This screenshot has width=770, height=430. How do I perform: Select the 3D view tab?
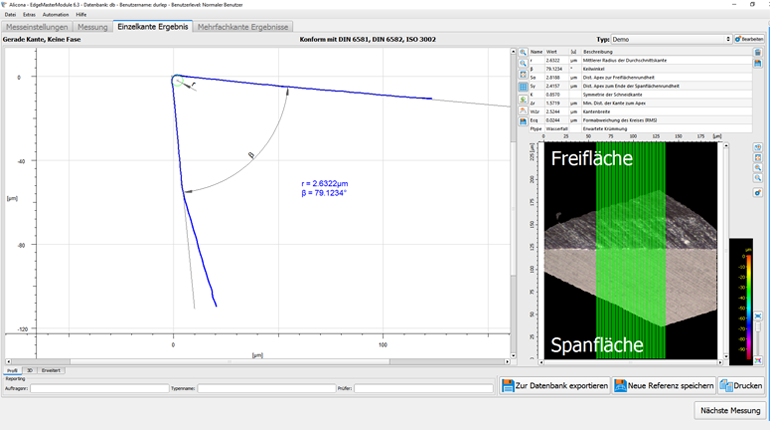pyautogui.click(x=30, y=370)
